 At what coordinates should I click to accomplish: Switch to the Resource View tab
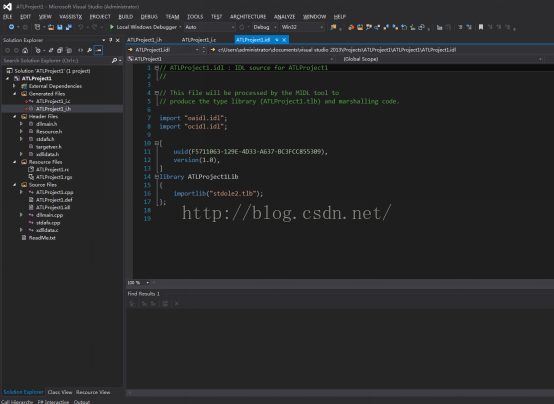click(93, 392)
